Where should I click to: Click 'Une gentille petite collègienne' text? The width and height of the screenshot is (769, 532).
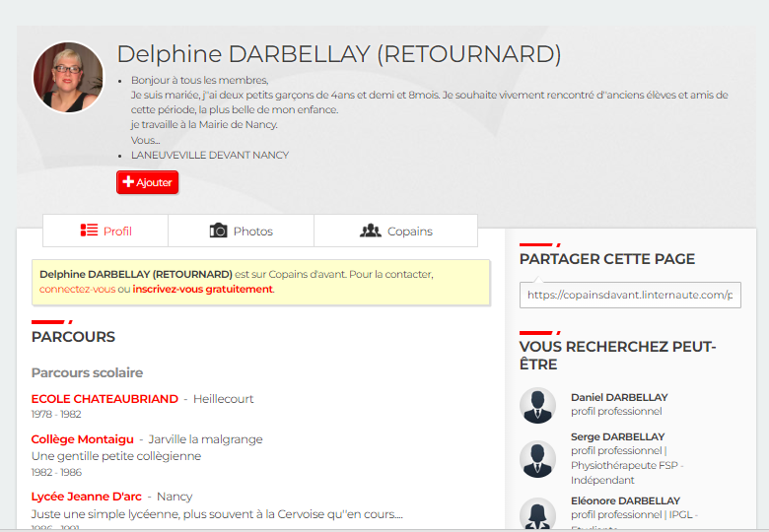[x=116, y=456]
